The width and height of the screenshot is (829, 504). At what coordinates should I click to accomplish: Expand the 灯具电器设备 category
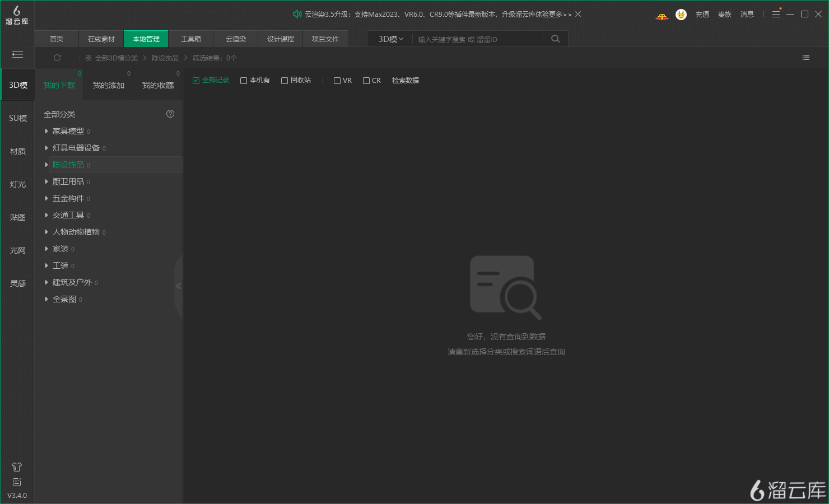coord(46,148)
